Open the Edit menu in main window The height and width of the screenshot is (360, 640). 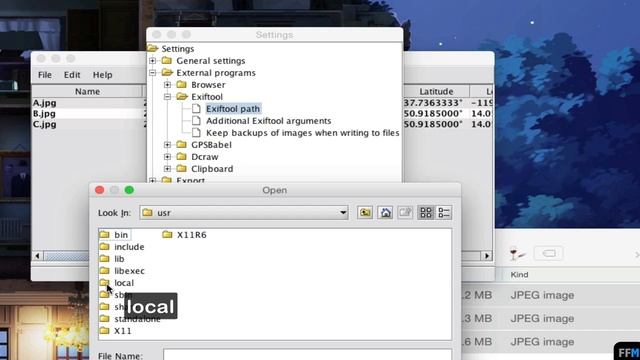tap(72, 75)
